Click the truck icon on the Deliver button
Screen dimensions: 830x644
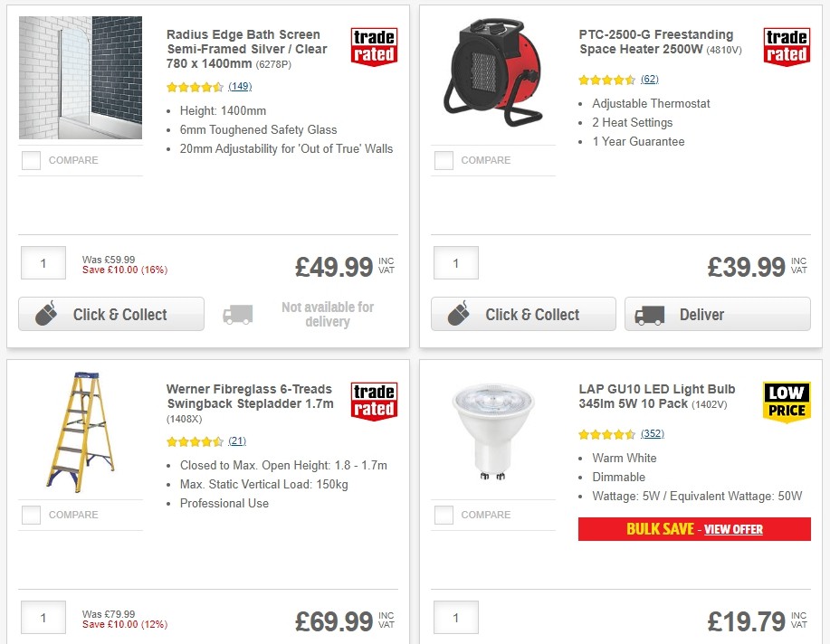pyautogui.click(x=650, y=314)
